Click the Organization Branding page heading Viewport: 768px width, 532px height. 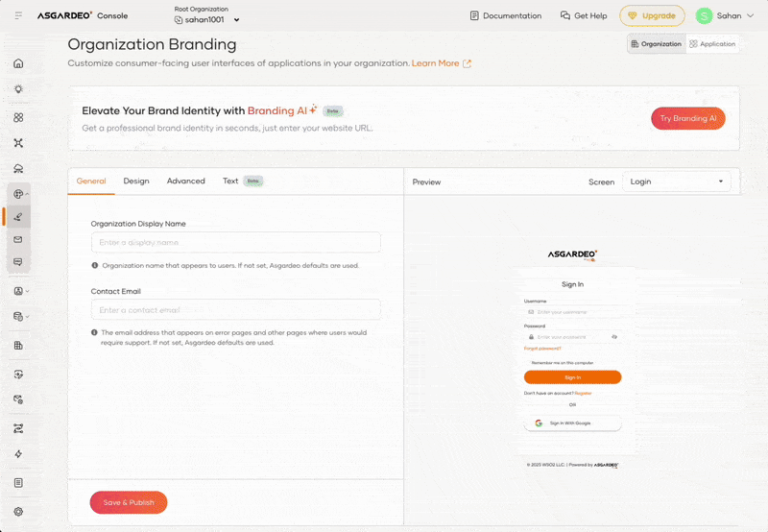point(152,44)
